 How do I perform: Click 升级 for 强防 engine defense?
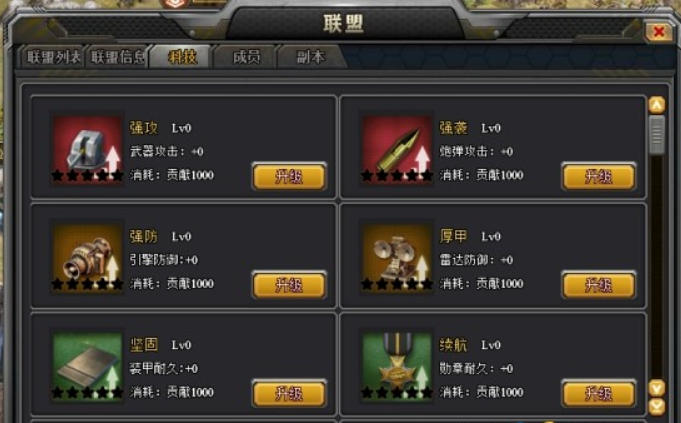click(289, 285)
